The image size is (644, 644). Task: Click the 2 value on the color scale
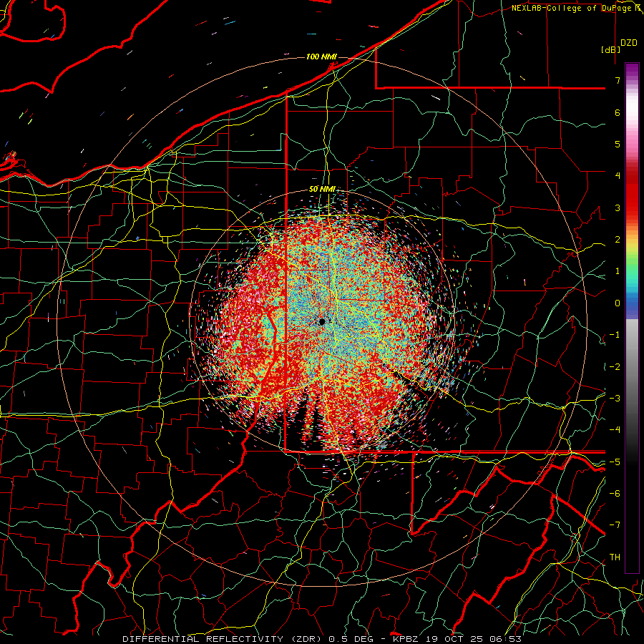[x=618, y=240]
